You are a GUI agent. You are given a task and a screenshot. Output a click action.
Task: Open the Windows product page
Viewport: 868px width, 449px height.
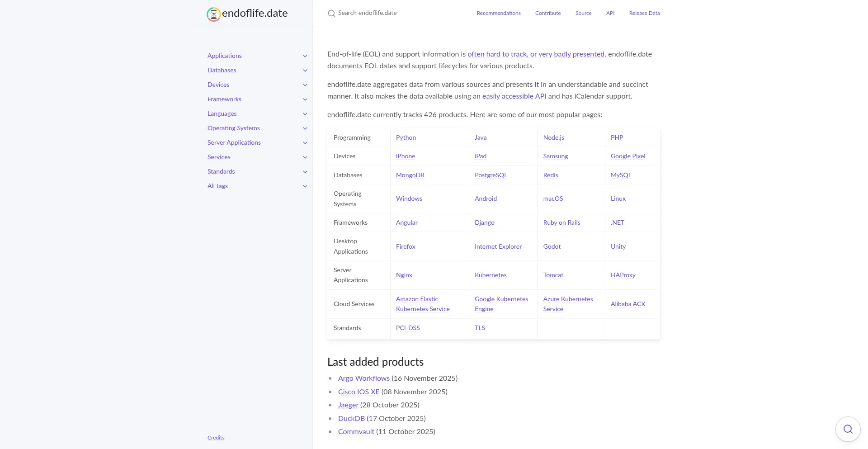(409, 199)
